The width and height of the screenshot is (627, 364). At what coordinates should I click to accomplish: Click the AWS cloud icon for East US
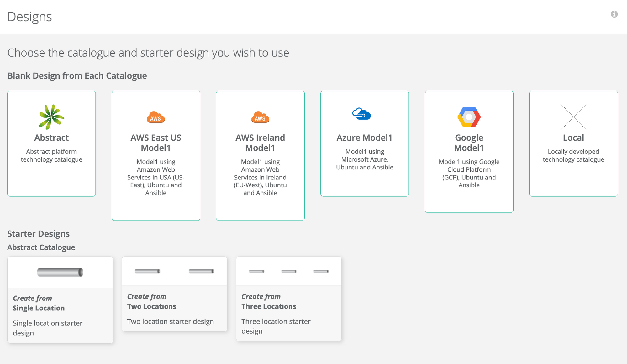pyautogui.click(x=156, y=117)
